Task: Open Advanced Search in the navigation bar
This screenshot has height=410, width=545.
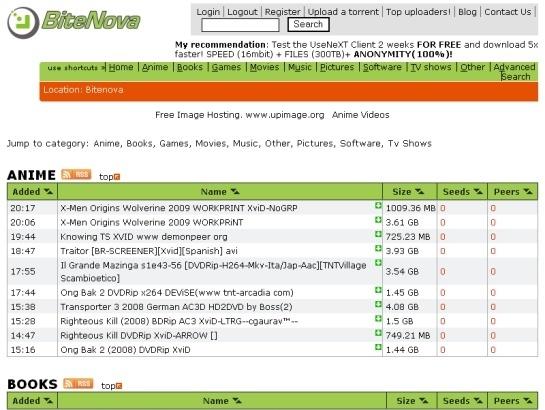Action: click(x=515, y=72)
